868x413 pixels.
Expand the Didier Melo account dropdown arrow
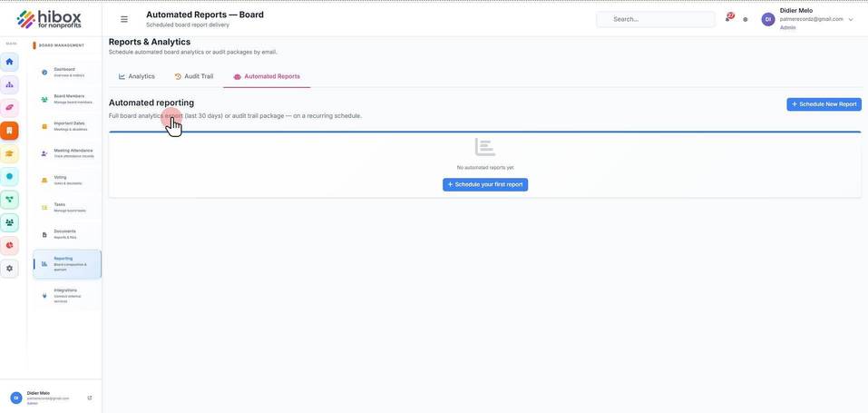[x=851, y=19]
